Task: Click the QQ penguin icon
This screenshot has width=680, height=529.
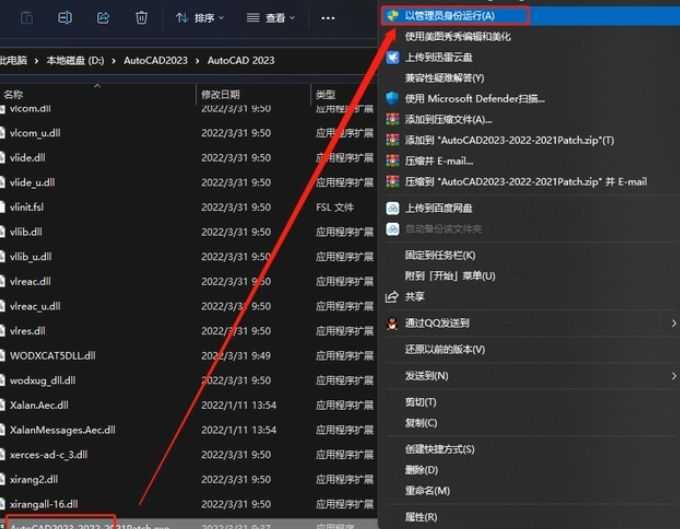Action: pyautogui.click(x=392, y=323)
